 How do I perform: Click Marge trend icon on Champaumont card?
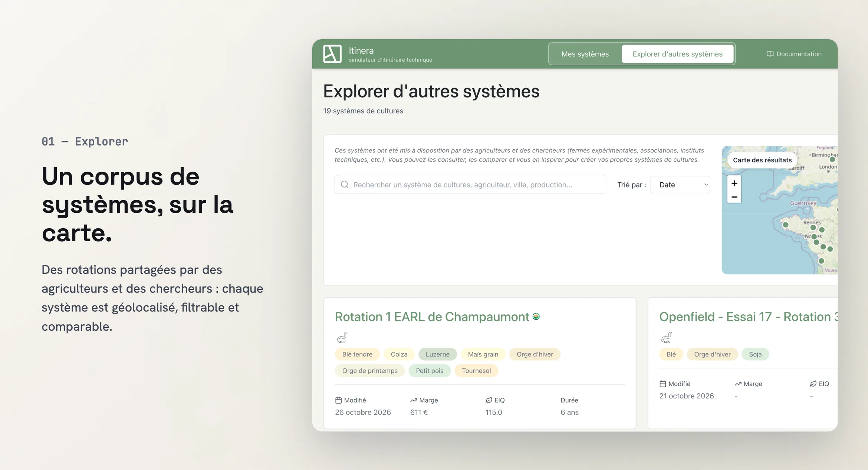(414, 400)
